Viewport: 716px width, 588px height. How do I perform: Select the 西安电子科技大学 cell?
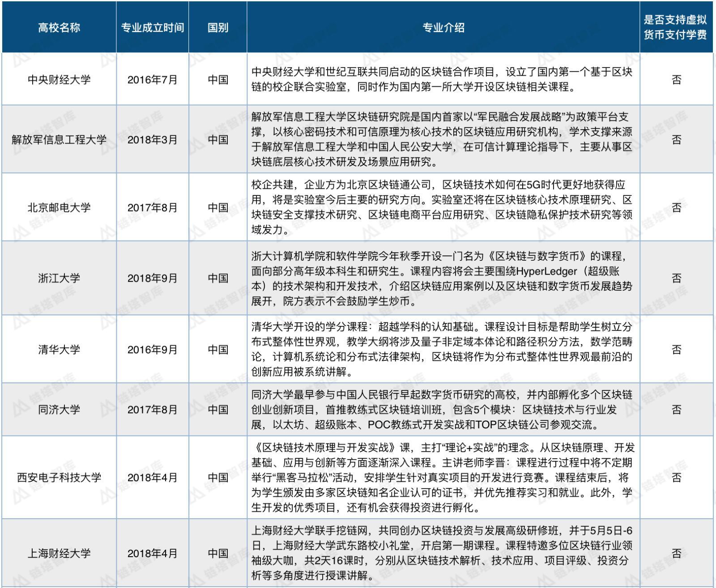(59, 478)
